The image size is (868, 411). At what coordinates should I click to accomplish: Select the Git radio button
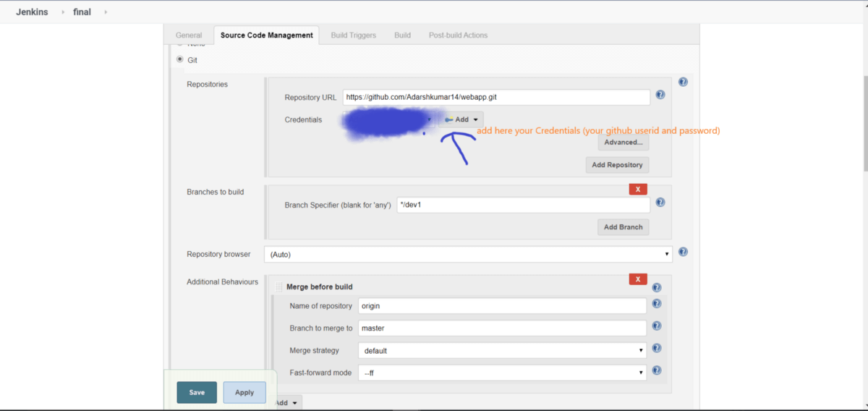coord(180,59)
